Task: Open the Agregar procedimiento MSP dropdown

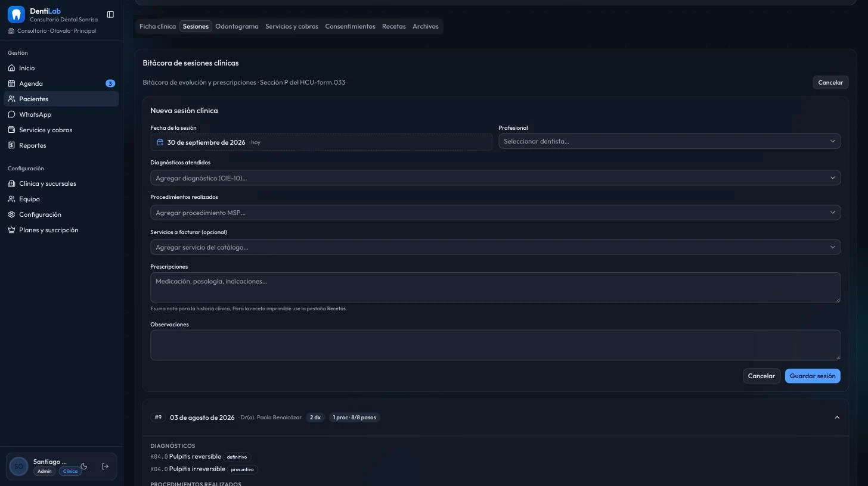Action: [x=495, y=213]
